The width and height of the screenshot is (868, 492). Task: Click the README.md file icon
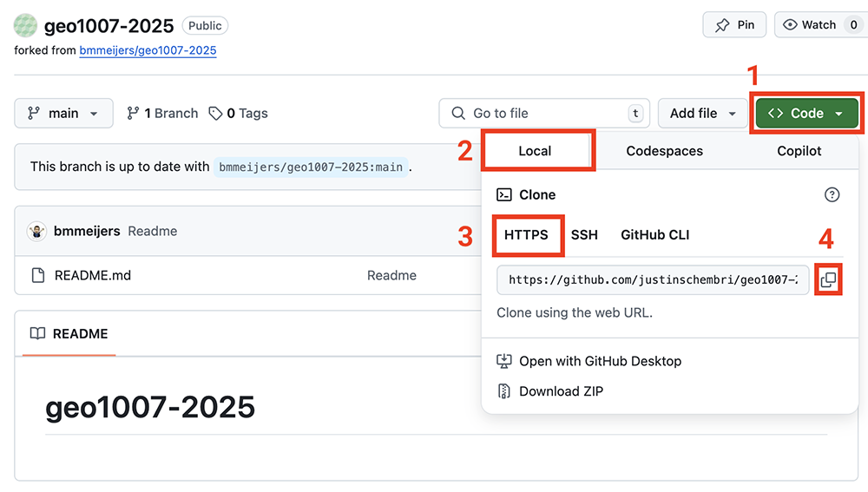37,276
